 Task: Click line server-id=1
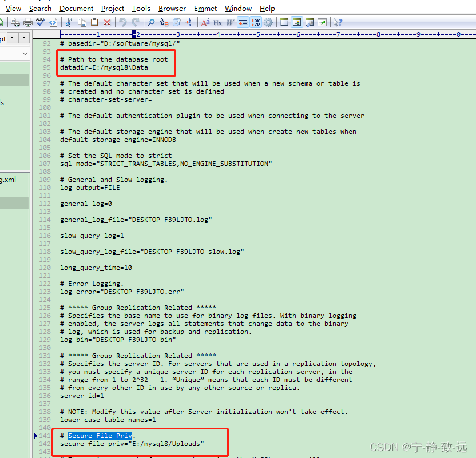(x=82, y=396)
